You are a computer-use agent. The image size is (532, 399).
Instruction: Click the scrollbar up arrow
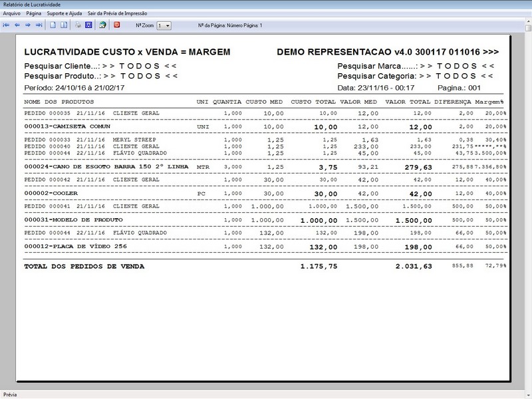(528, 22)
